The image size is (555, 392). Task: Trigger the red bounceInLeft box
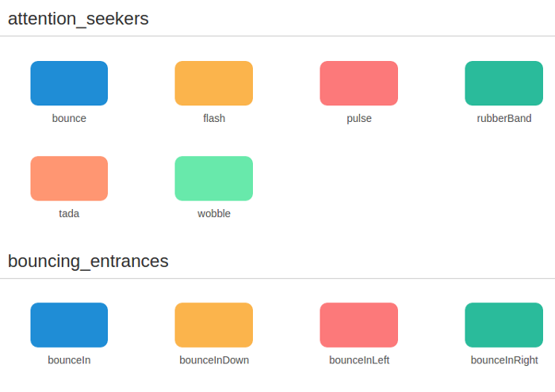[x=359, y=325]
